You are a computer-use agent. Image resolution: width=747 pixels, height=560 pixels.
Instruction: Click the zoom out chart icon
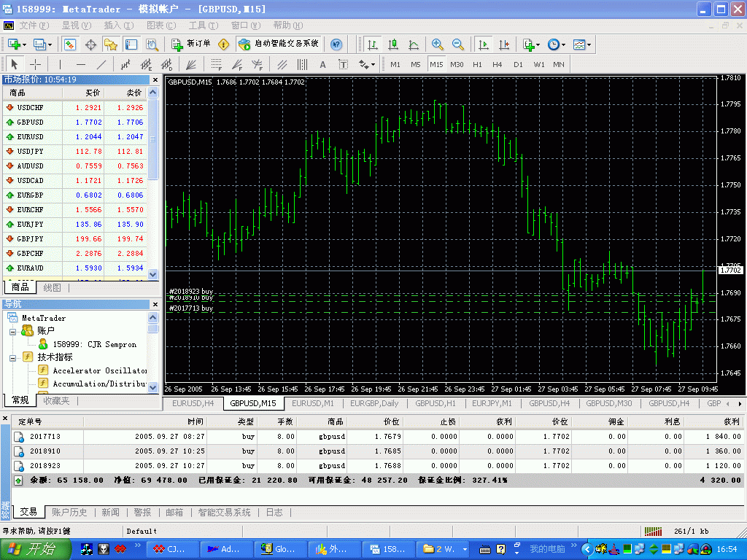click(458, 44)
